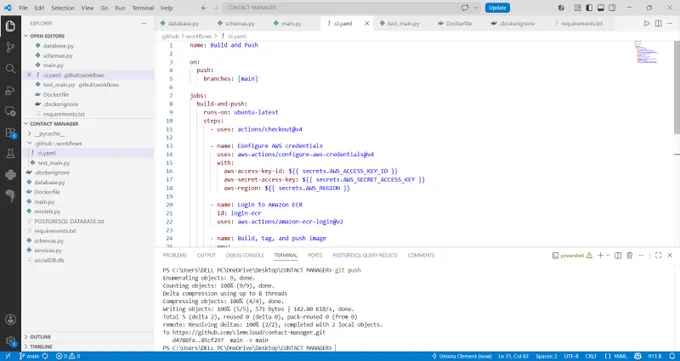Collapse the Open Editors section
This screenshot has height=361, width=680.
(x=47, y=36)
